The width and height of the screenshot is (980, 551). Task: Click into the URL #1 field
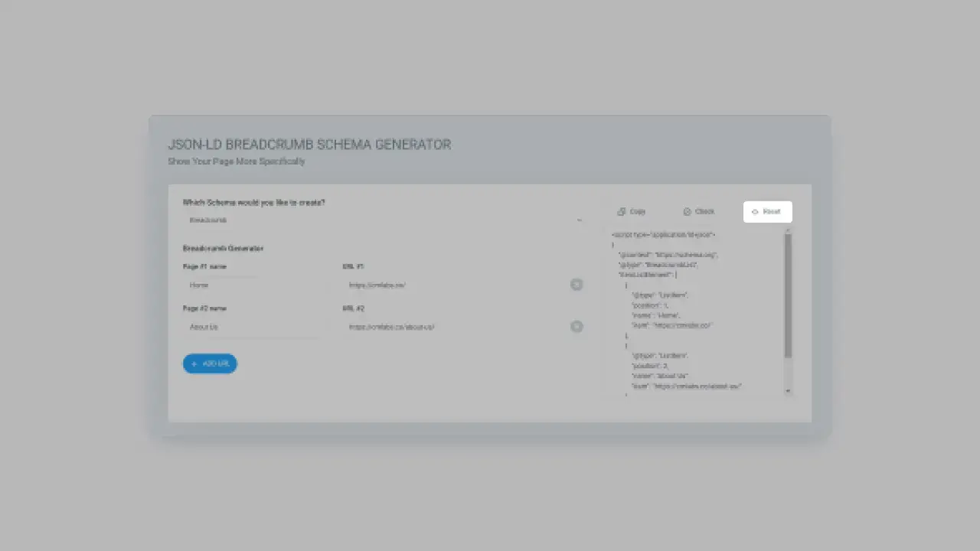click(452, 285)
